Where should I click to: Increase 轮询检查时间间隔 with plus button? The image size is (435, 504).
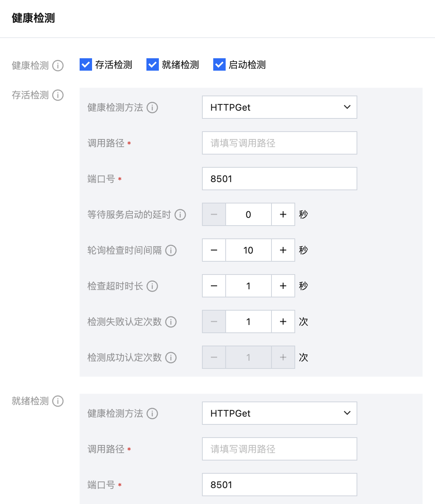click(283, 250)
